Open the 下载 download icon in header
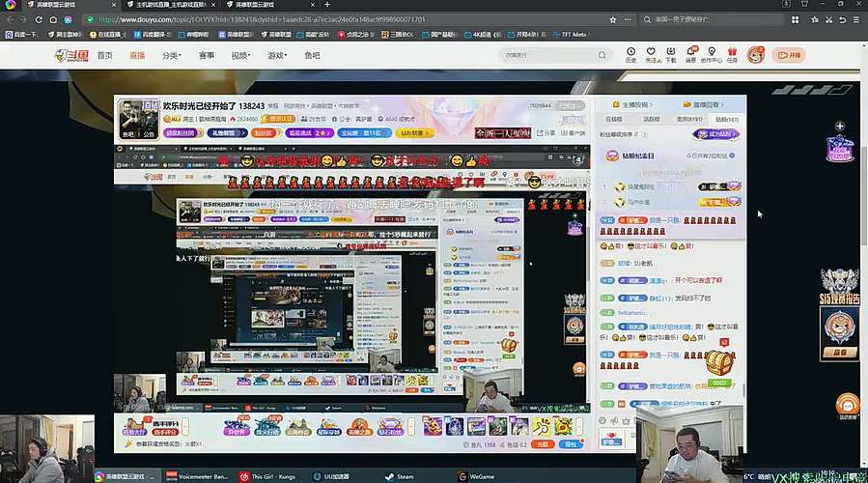 pos(670,55)
